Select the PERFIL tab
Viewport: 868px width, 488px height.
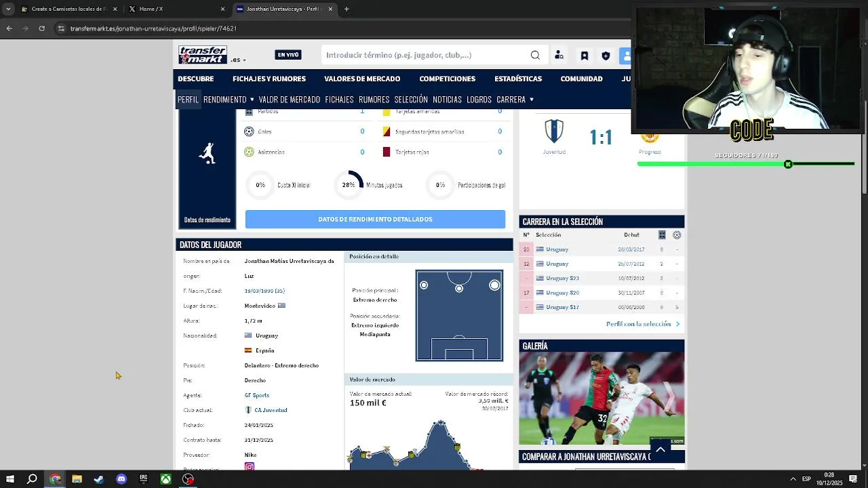(188, 100)
